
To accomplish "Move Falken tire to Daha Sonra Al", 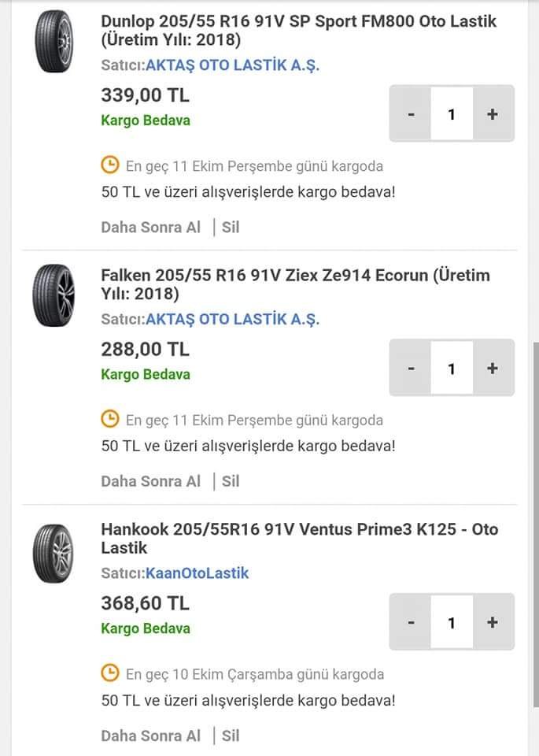I will point(150,481).
